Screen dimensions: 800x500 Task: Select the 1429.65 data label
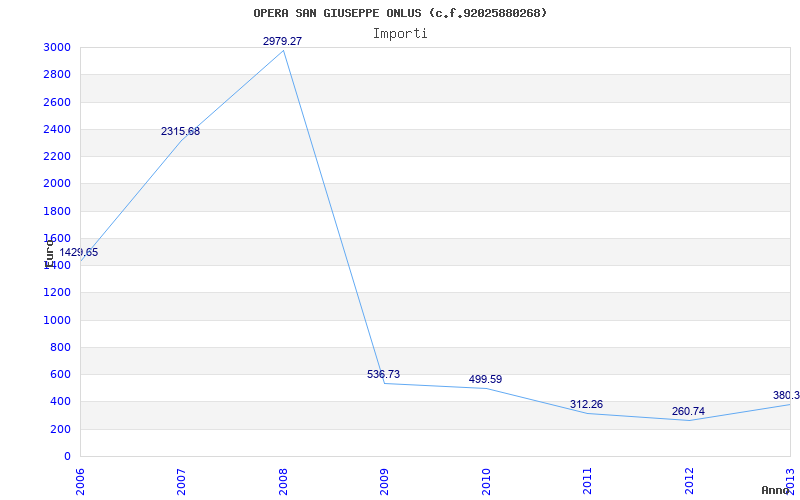[x=79, y=253]
